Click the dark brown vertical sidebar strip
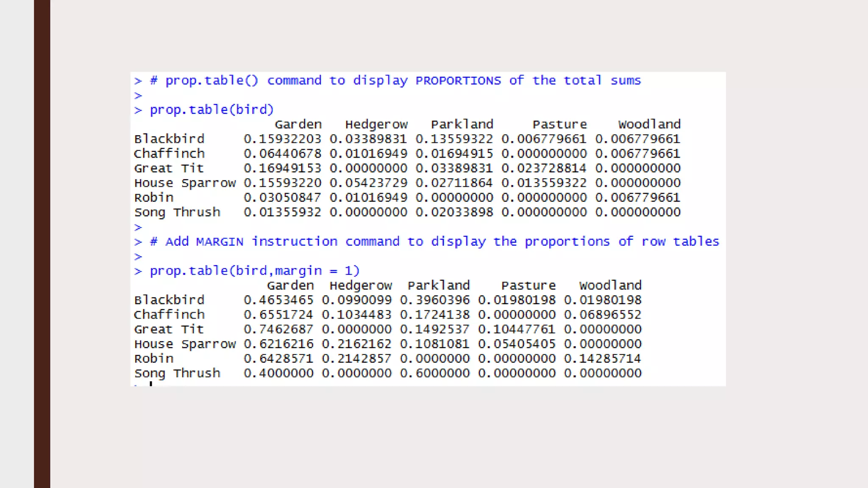 tap(42, 244)
